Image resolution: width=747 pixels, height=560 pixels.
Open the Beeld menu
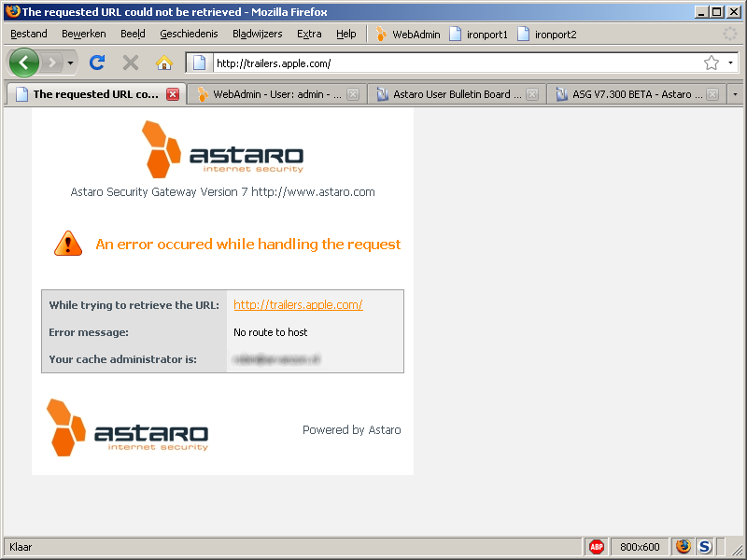[x=133, y=34]
